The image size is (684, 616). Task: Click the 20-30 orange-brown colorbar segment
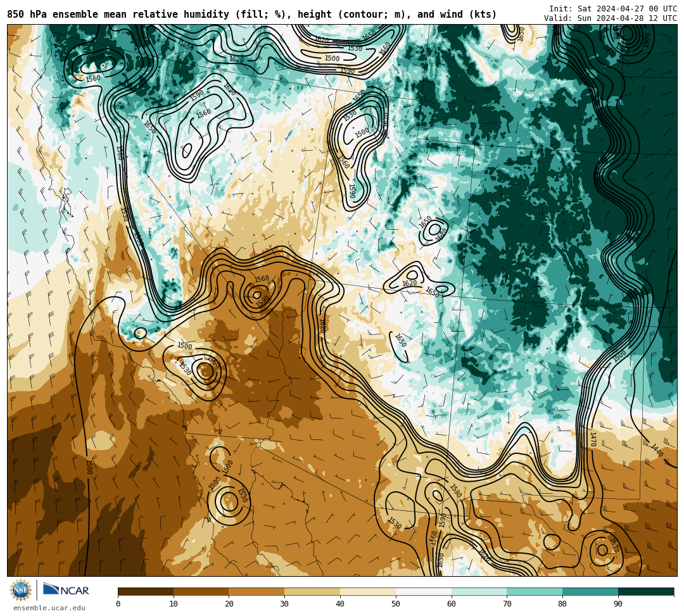point(257,591)
